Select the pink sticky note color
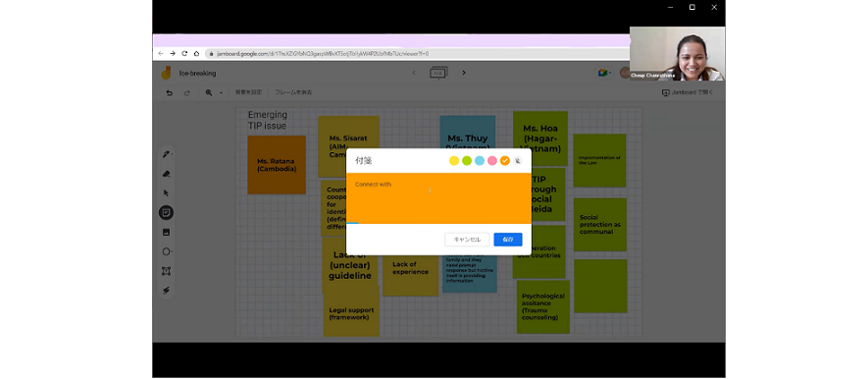Viewport: 868px width, 379px height. point(492,161)
